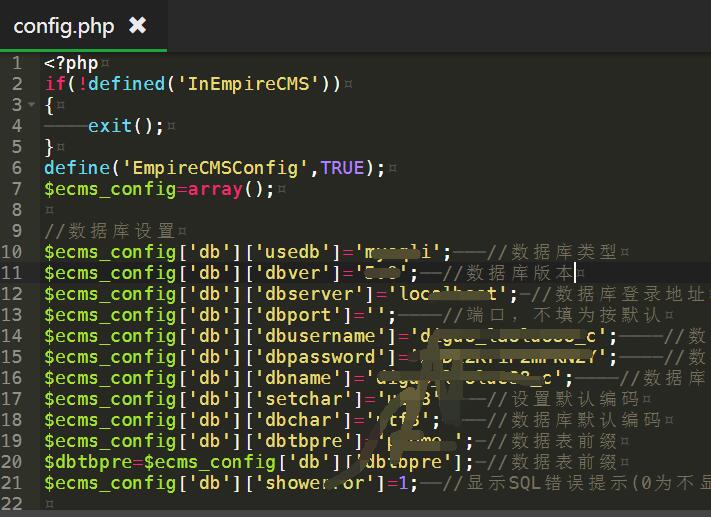711x517 pixels.
Task: Click line number 11 in the gutter
Action: (x=12, y=273)
